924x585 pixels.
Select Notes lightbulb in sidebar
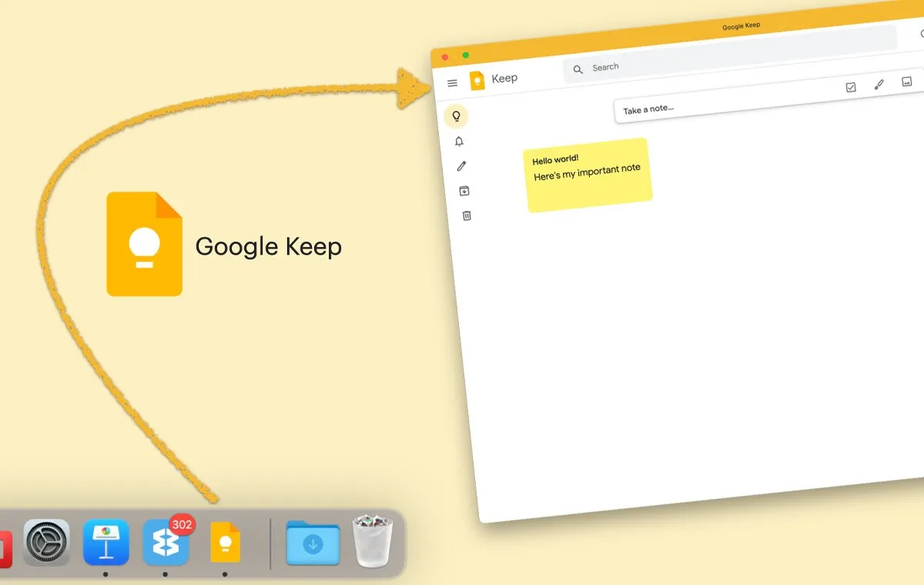coord(456,116)
